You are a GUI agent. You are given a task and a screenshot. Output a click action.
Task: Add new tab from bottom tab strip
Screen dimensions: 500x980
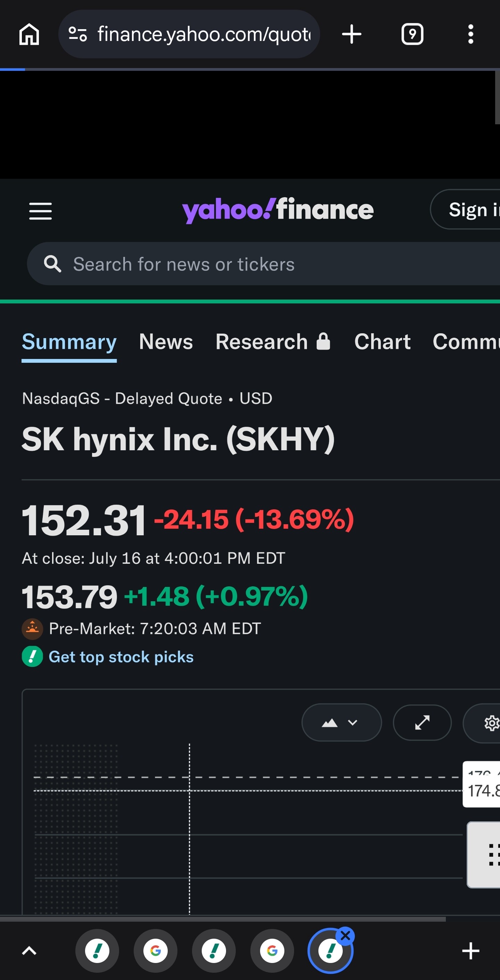point(471,951)
